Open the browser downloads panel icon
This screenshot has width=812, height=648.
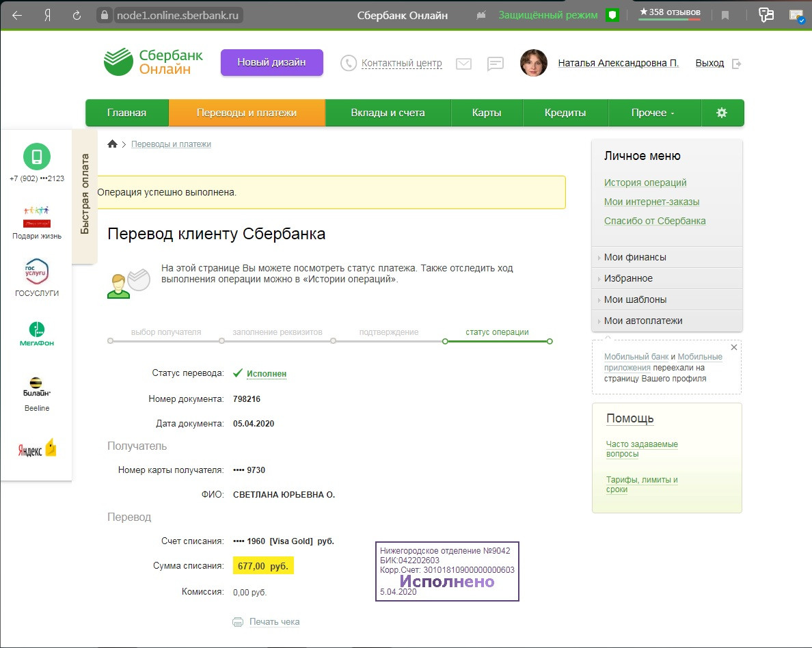[796, 16]
